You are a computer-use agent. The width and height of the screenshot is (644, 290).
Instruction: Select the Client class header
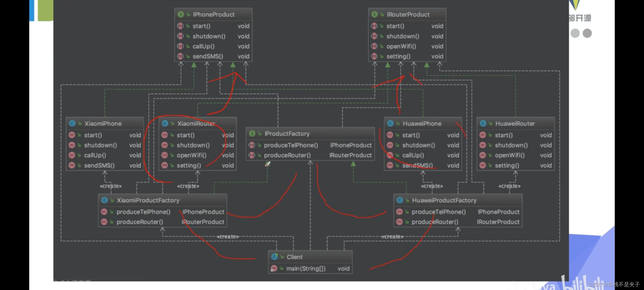pos(310,257)
